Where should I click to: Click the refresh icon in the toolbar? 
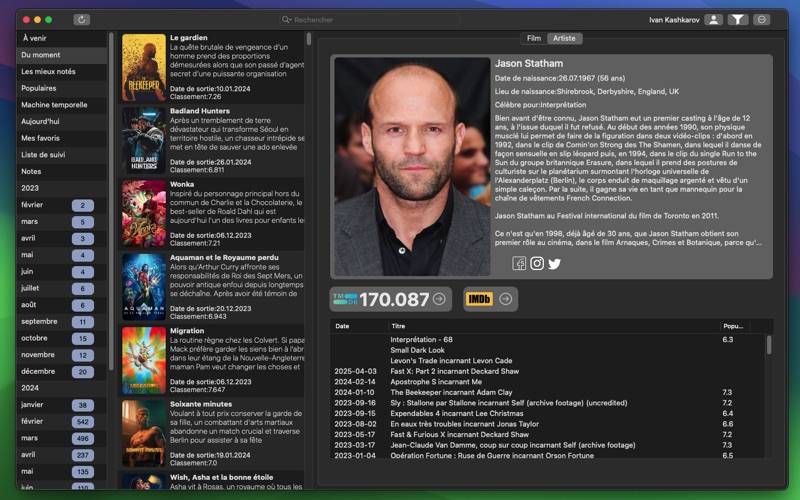point(82,19)
